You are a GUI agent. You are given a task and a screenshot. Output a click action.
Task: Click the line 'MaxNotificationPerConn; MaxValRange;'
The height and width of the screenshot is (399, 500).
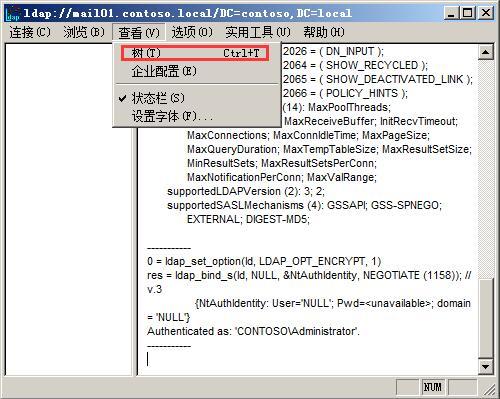click(x=282, y=177)
